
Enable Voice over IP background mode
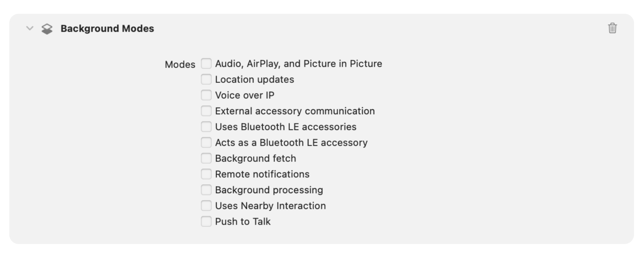tap(207, 95)
